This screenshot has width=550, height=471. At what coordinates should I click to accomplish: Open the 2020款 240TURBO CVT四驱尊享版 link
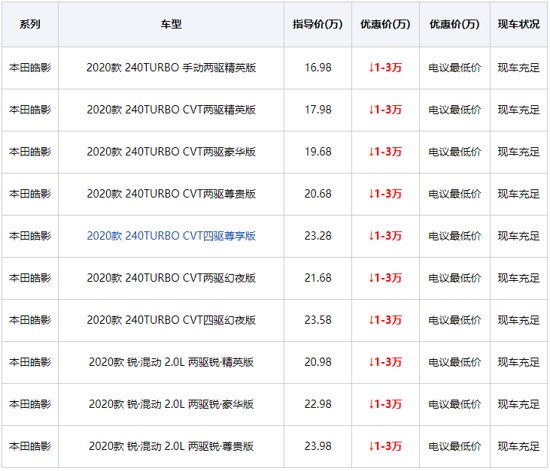click(x=171, y=236)
